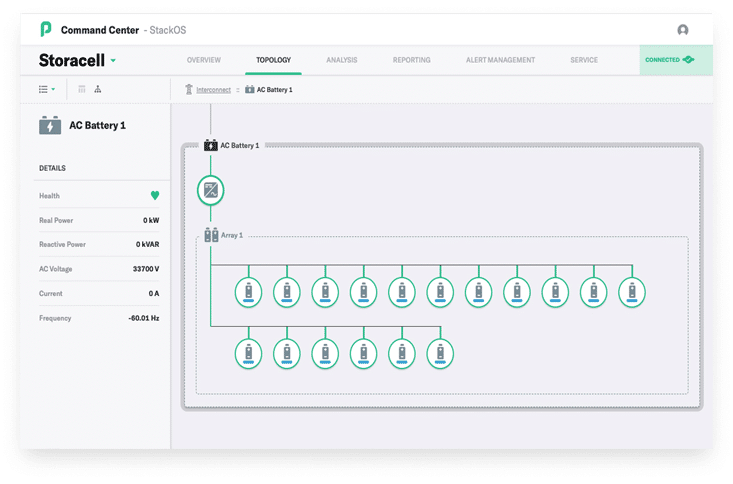
Task: Select the sixth battery node in bottom row
Action: coord(440,354)
